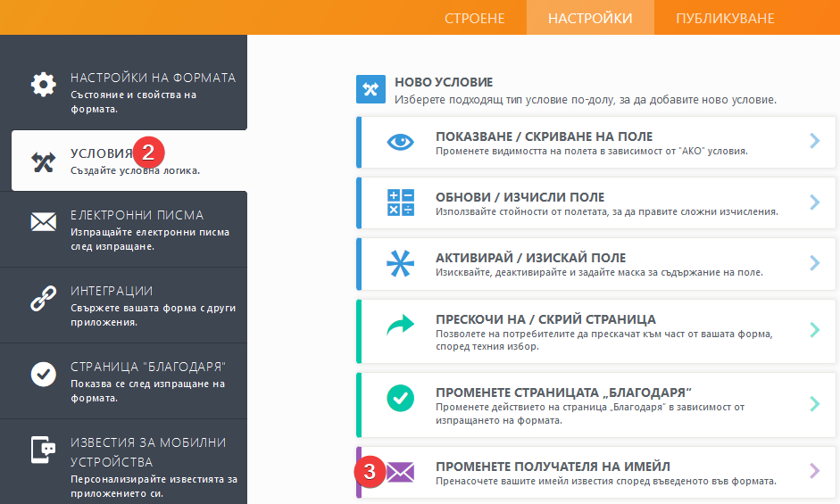The width and height of the screenshot is (840, 504).
Task: Click the green checkmark icon in conditions list
Action: [x=400, y=398]
